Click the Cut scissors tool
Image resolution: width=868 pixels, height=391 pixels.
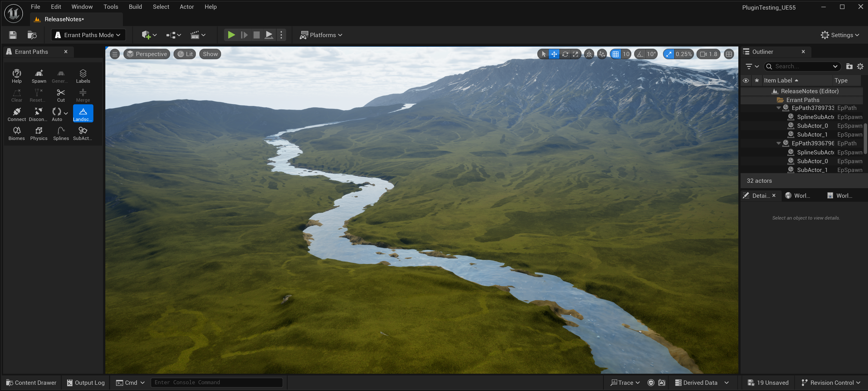pos(61,95)
